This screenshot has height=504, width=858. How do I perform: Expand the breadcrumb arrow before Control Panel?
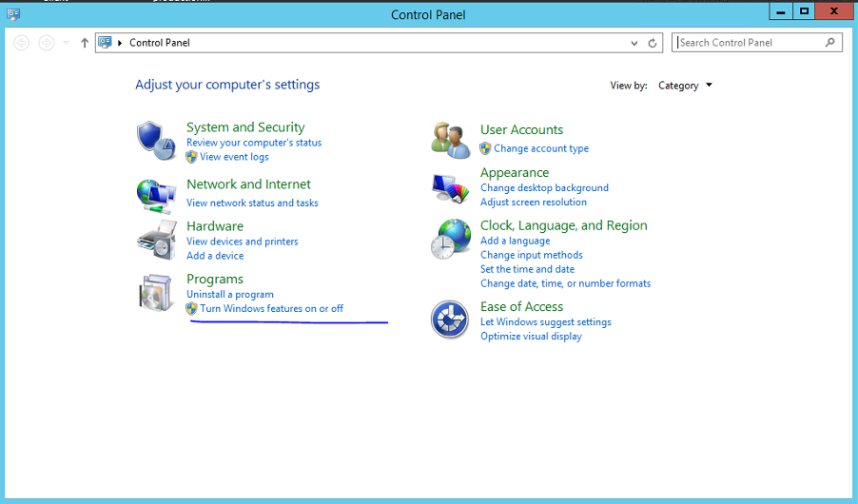(x=120, y=43)
